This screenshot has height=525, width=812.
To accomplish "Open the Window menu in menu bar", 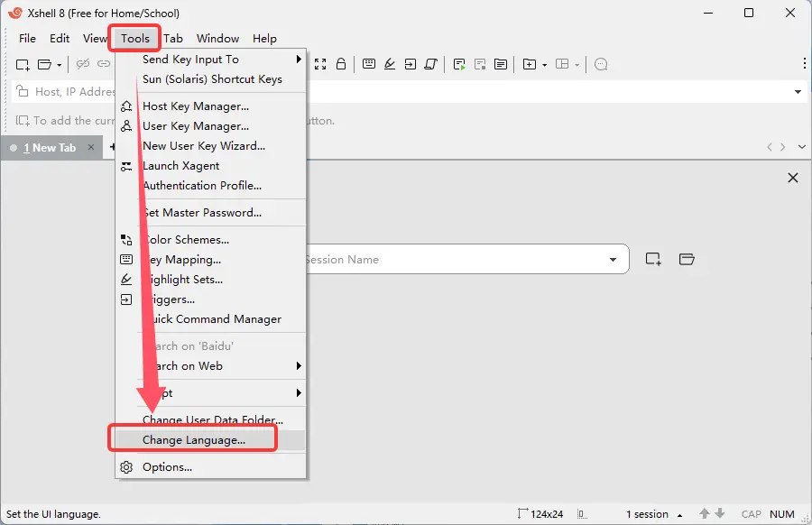I will (217, 39).
